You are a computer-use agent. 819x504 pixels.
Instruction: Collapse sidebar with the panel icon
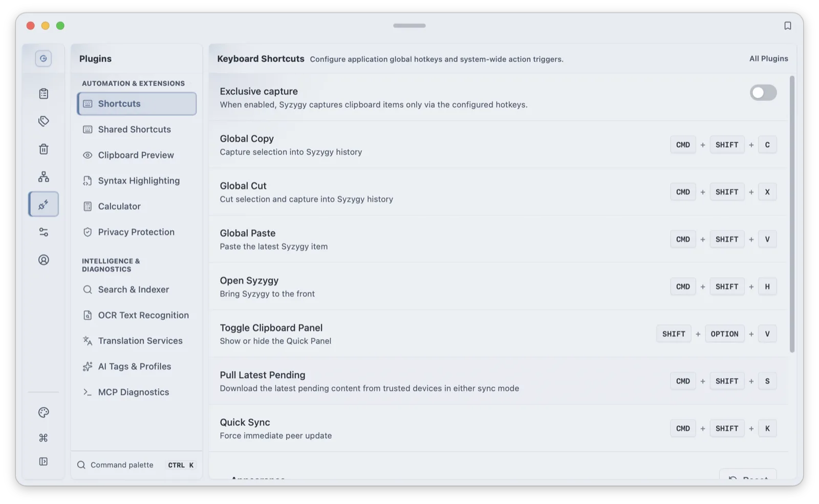[x=44, y=462]
